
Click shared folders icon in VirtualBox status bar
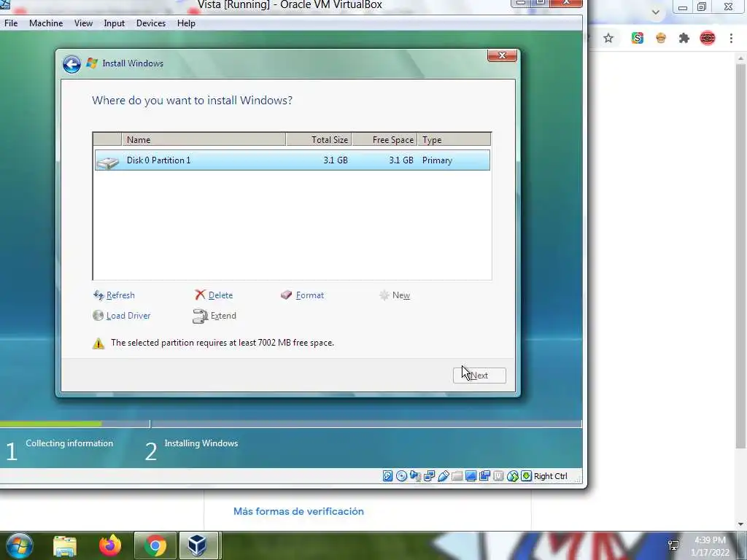point(457,476)
